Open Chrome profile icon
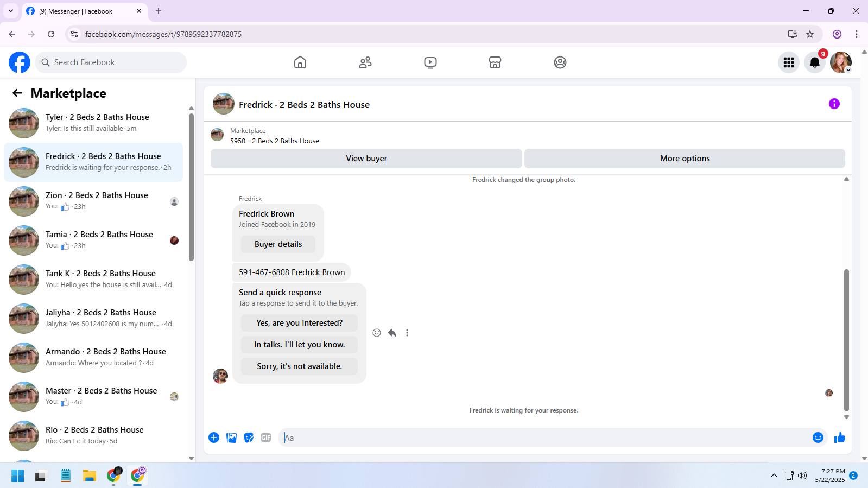Viewport: 868px width, 488px height. point(837,34)
